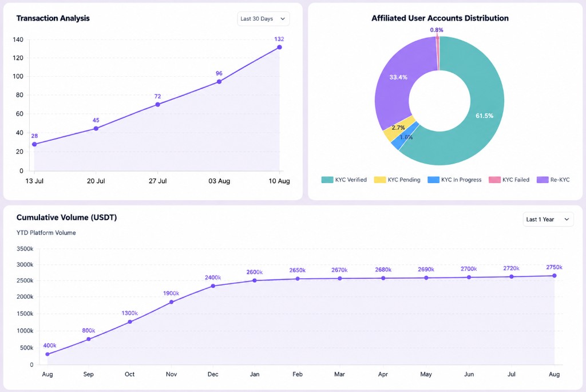This screenshot has width=586, height=392.
Task: Click the 3500k axis label
Action: tap(25, 249)
